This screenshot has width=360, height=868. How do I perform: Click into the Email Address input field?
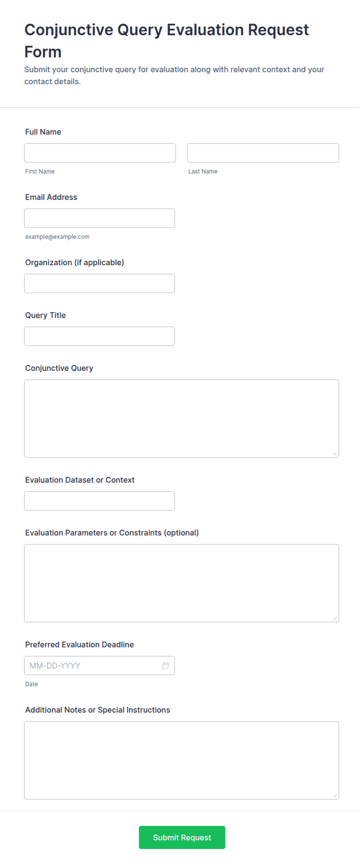[x=99, y=218]
